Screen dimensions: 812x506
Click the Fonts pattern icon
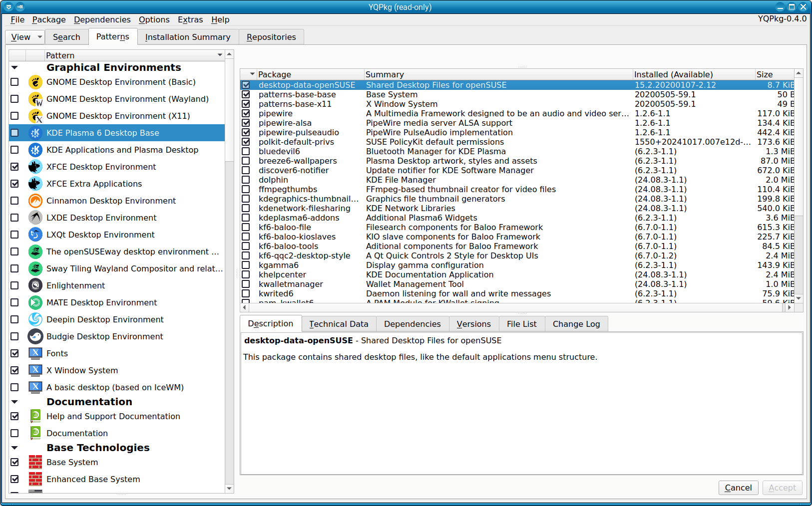[x=35, y=353]
